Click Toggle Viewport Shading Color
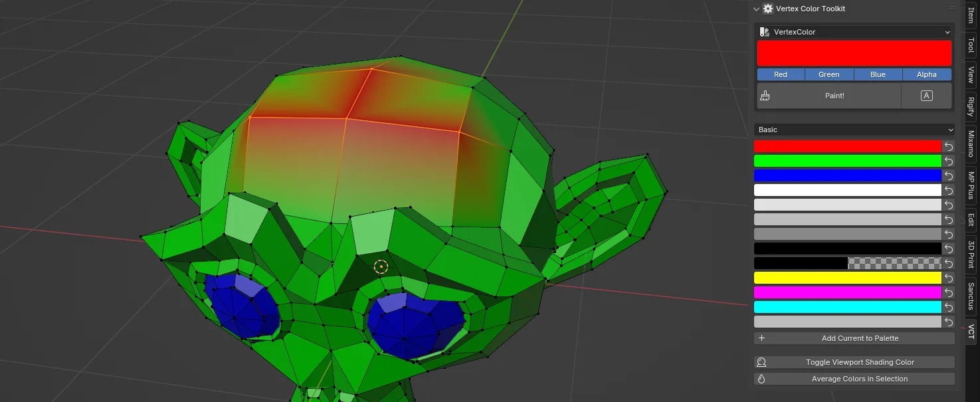980x402 pixels. click(854, 362)
